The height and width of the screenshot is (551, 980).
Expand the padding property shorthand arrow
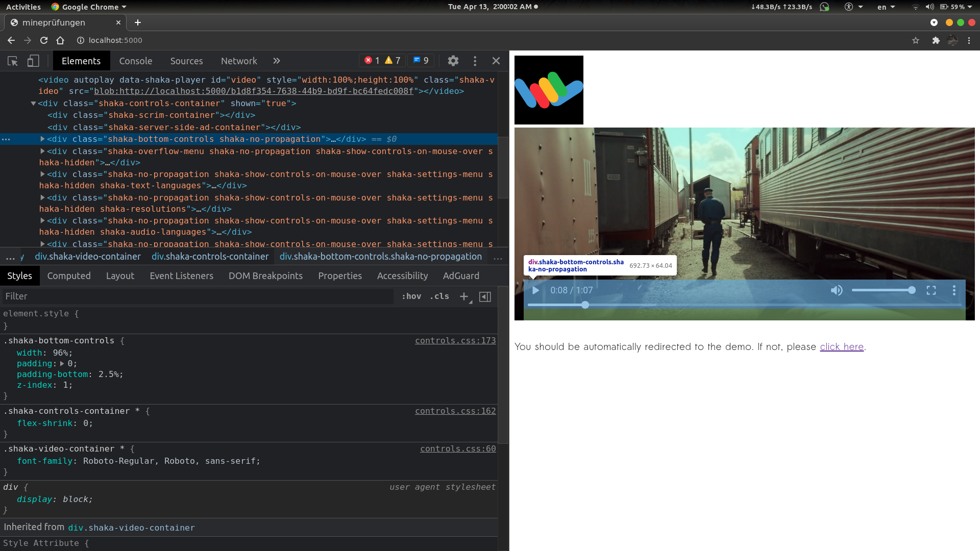point(62,363)
